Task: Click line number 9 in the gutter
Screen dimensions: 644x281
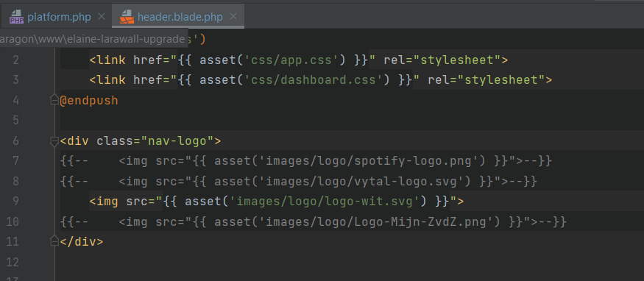Action: click(15, 202)
